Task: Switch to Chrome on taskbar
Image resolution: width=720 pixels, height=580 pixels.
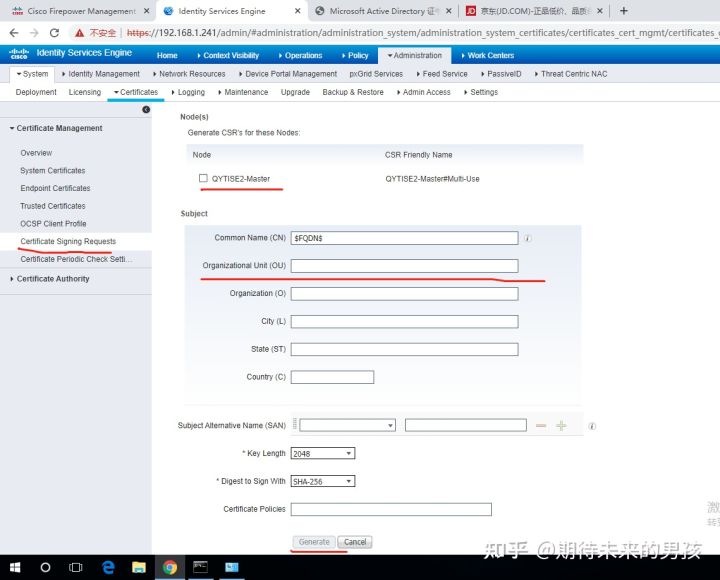Action: [169, 568]
